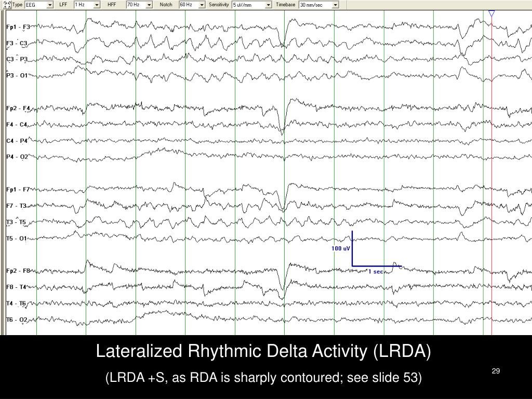
Task: Click the blue event marker triangle at top
Action: pos(490,14)
